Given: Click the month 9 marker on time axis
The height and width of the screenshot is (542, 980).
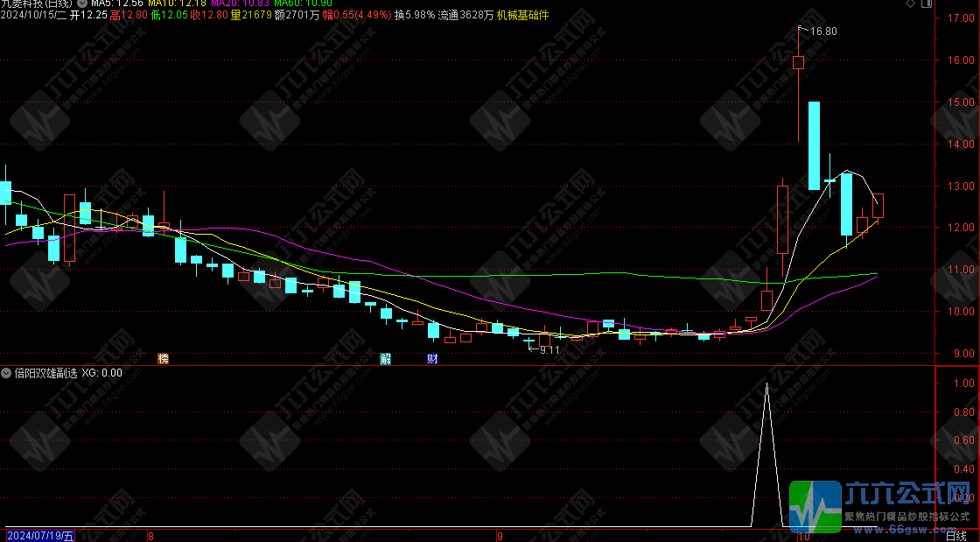Looking at the screenshot, I should pyautogui.click(x=500, y=536).
